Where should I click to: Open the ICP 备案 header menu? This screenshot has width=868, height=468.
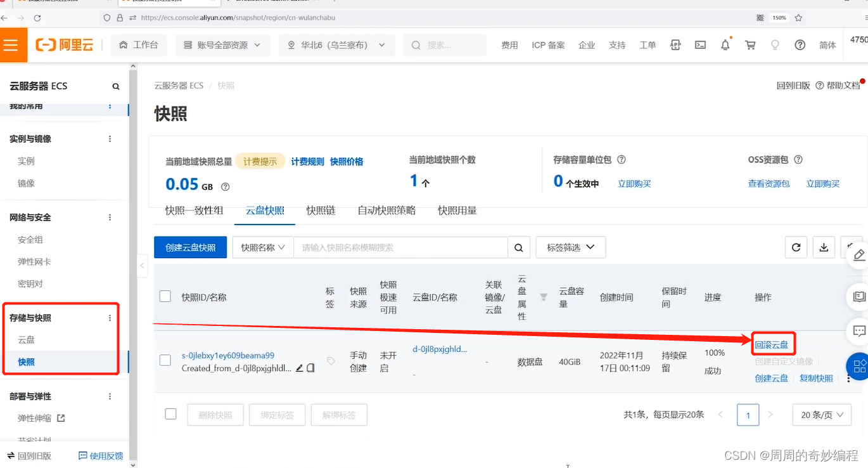click(548, 45)
